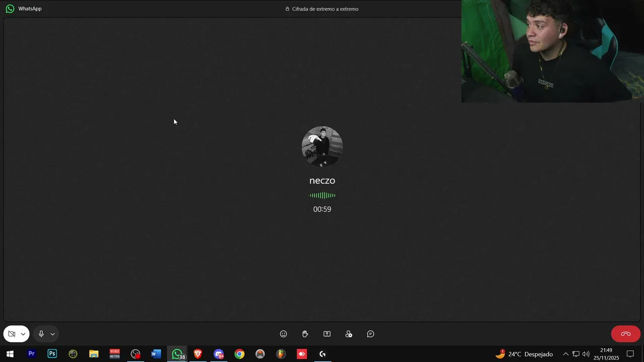Image resolution: width=644 pixels, height=362 pixels.
Task: Open Google Chrome from taskbar
Action: pos(239,354)
